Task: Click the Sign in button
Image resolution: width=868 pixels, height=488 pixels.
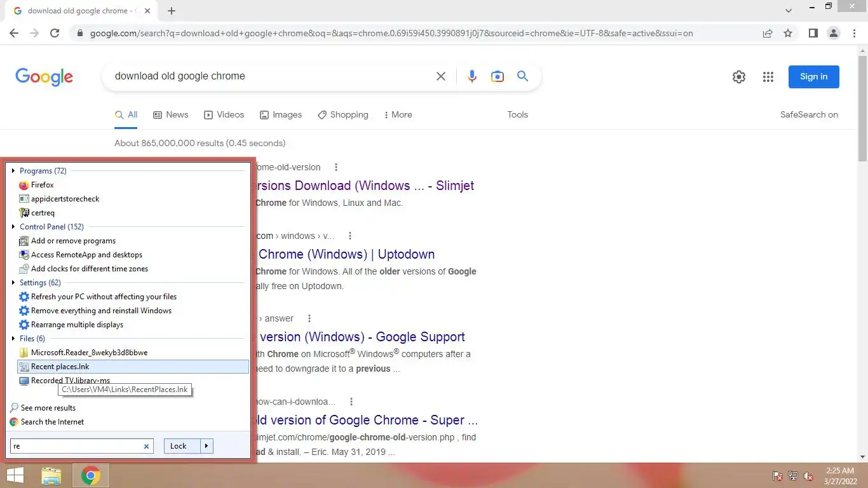Action: coord(813,77)
